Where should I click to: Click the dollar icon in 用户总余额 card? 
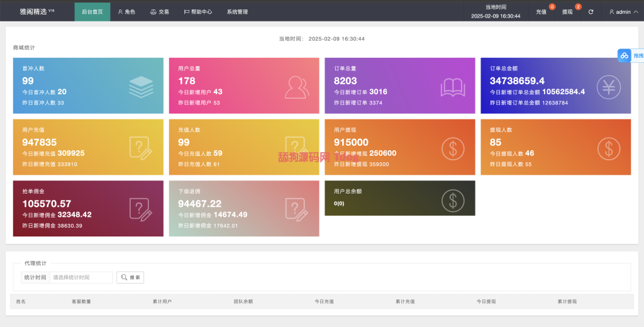pos(453,199)
